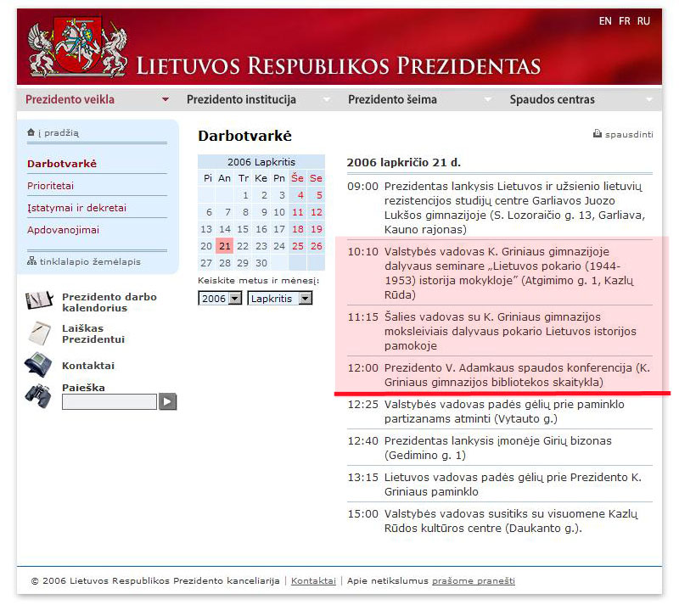Click the telephone contacts icon
The image size is (679, 616).
pyautogui.click(x=38, y=365)
